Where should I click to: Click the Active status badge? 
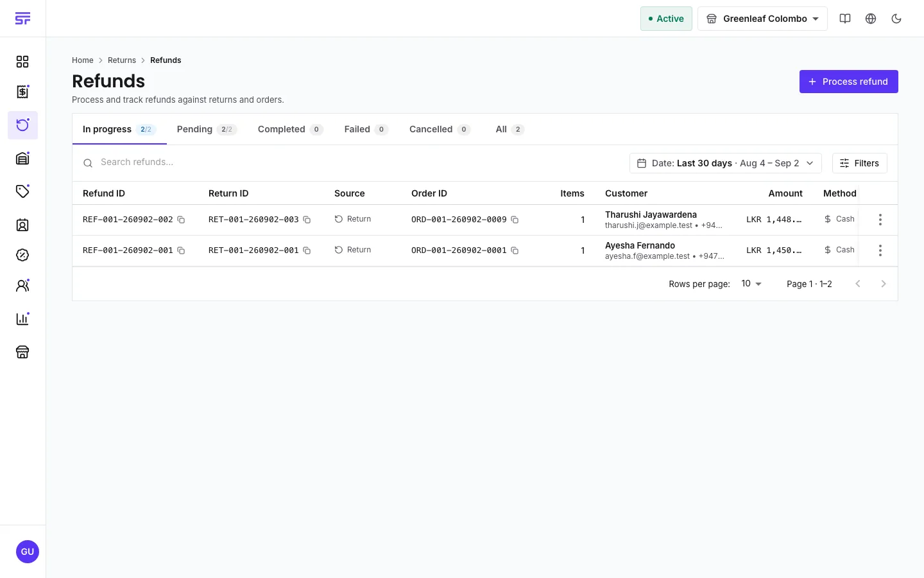666,19
